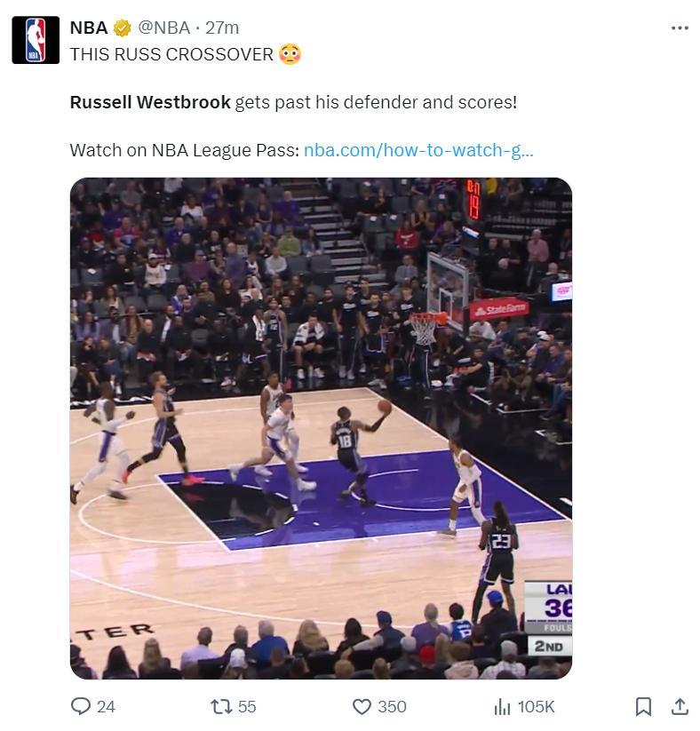The height and width of the screenshot is (731, 700).
Task: Like the tweet with the heart icon
Action: pyautogui.click(x=362, y=707)
